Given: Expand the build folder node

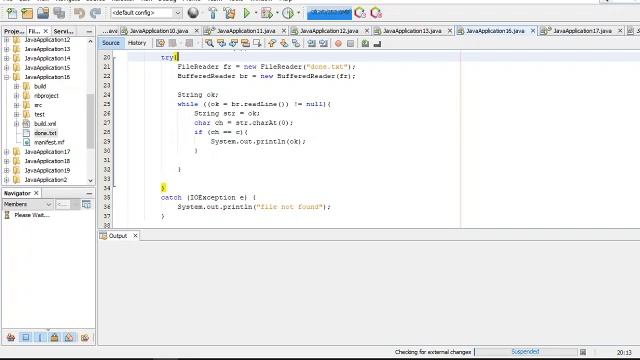Looking at the screenshot, I should 16,87.
